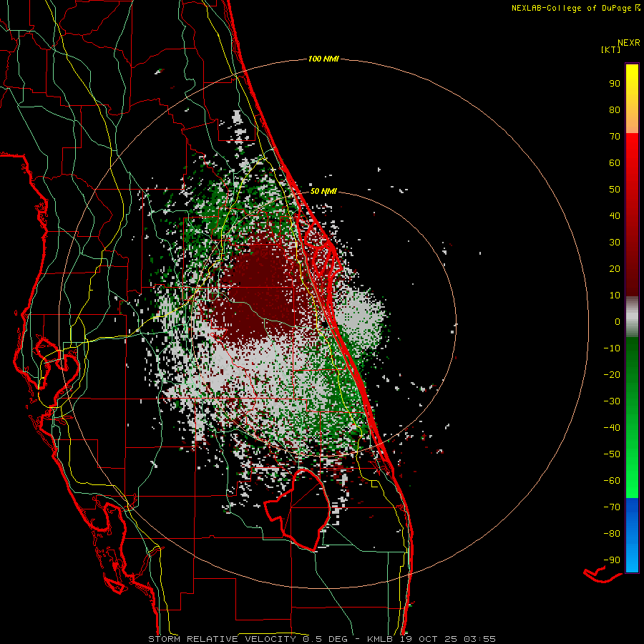
Task: Click the 20 value on velocity scale
Action: [615, 268]
